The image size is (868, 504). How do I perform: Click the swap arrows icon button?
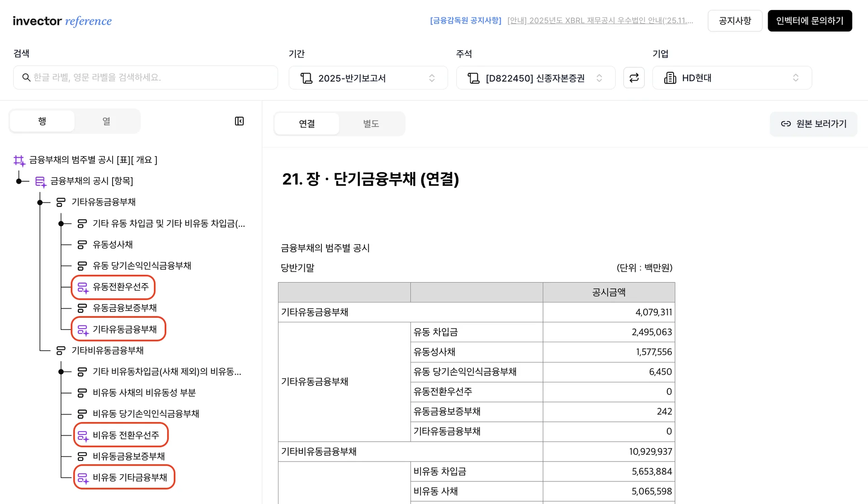[634, 78]
